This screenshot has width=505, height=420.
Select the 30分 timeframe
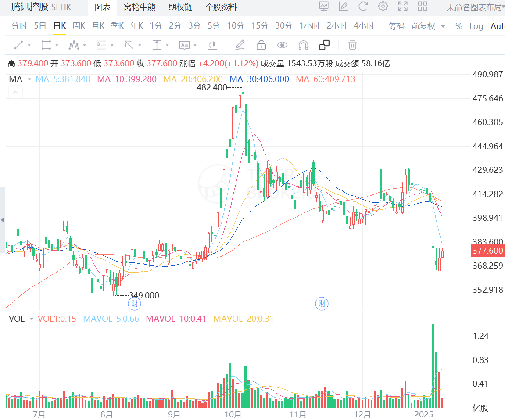(284, 26)
